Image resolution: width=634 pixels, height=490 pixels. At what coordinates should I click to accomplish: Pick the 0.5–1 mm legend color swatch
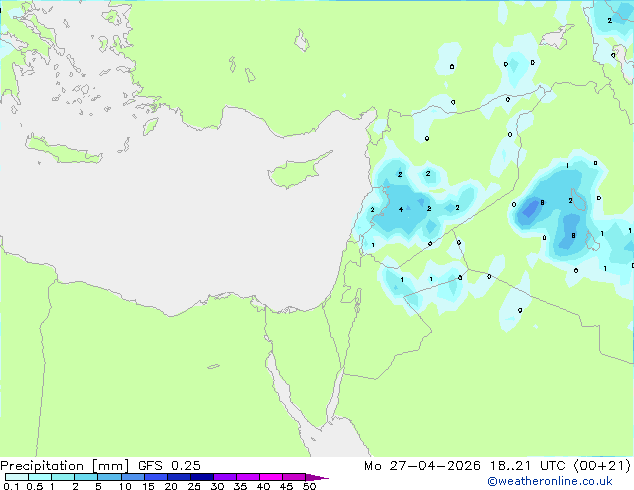click(x=40, y=477)
